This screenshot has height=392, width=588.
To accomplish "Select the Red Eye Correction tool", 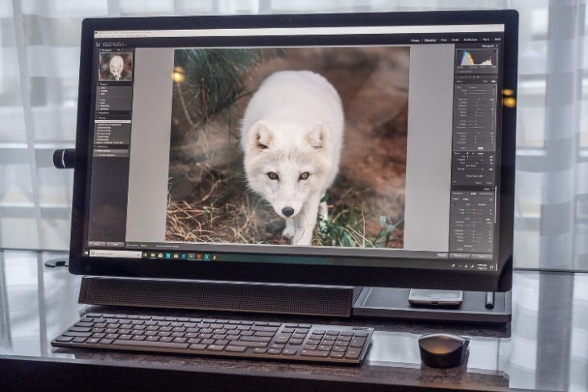I will point(470,76).
